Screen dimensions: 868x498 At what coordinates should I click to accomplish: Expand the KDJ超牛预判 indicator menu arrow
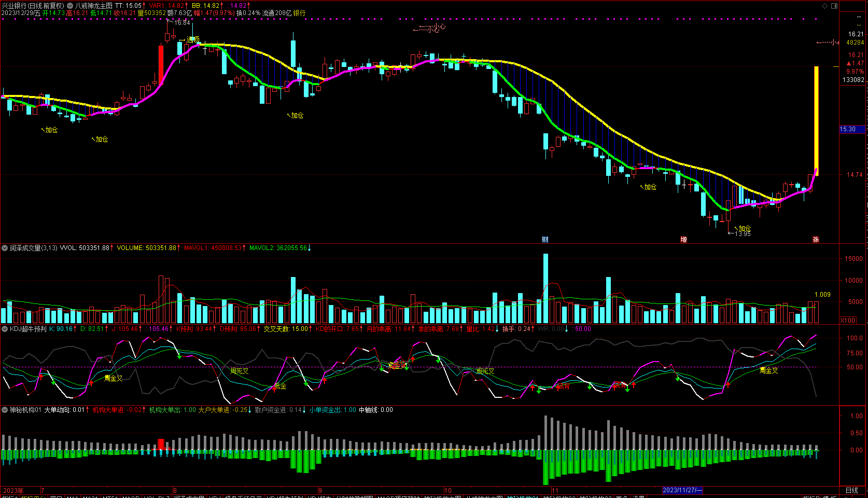click(x=5, y=329)
